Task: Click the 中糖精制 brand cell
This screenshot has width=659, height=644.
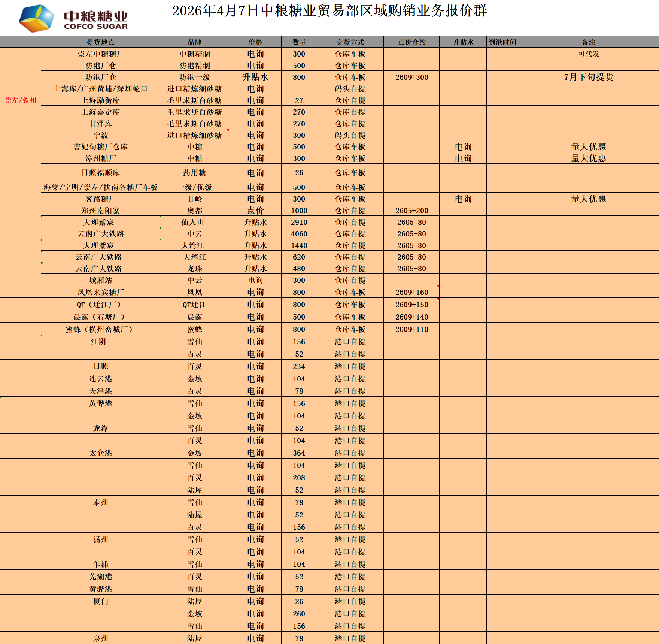Action: tap(194, 54)
